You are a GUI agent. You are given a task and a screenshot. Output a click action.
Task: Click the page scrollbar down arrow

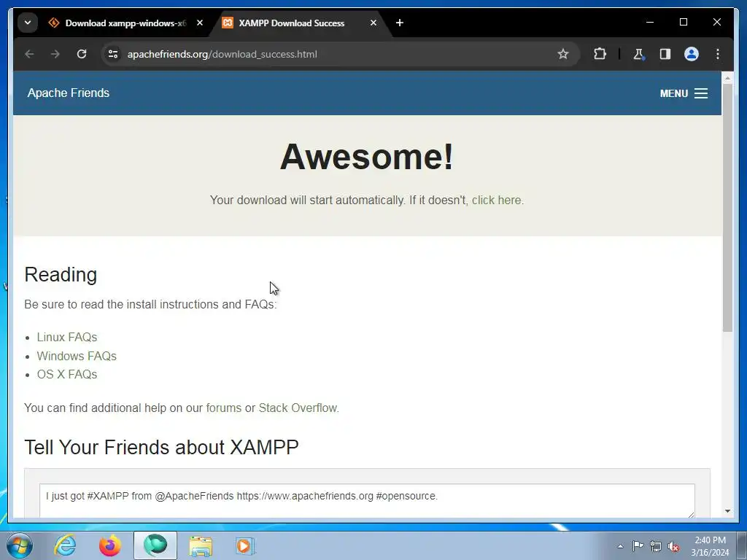tap(727, 511)
